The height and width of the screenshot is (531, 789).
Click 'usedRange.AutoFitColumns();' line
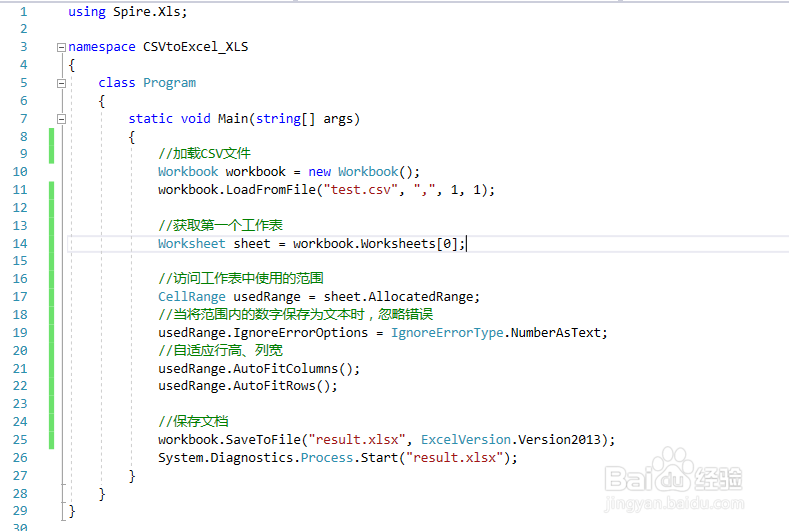point(259,369)
